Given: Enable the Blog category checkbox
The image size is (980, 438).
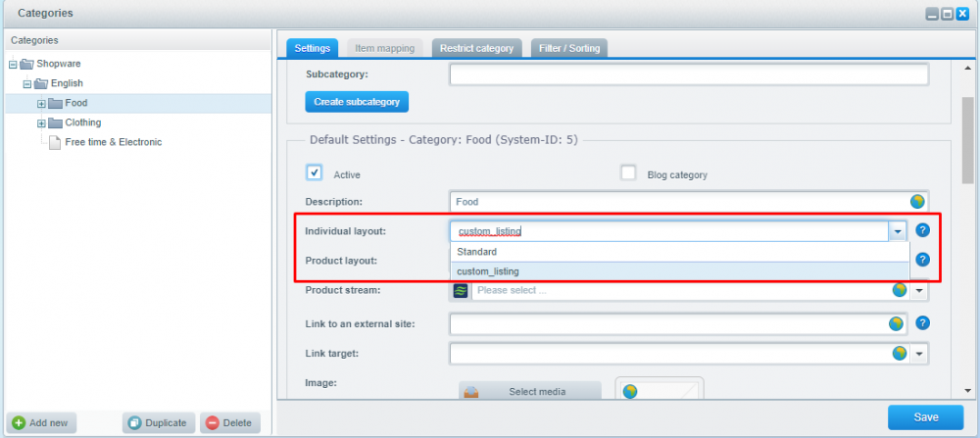Looking at the screenshot, I should (628, 172).
